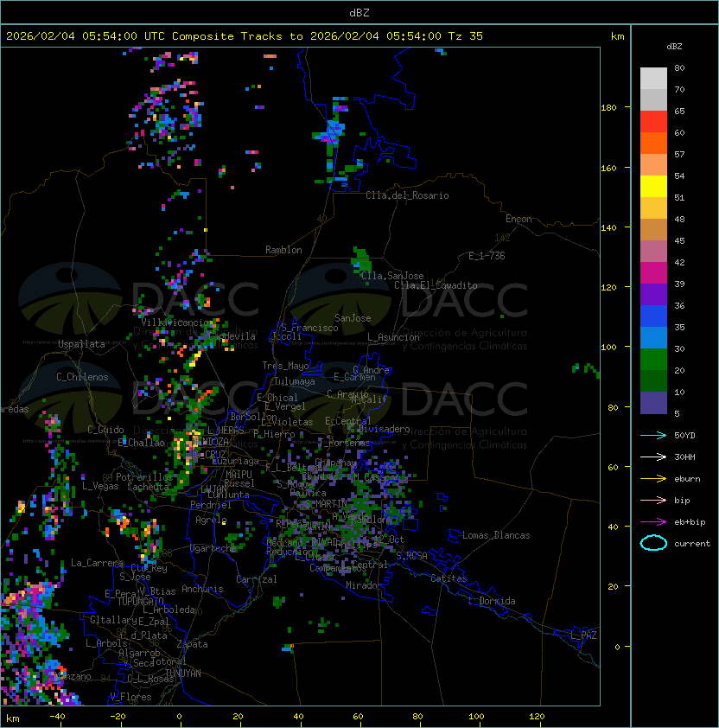Pick the magenta 39-42 dBZ color swatch
Screen dimensions: 719x728
[653, 273]
